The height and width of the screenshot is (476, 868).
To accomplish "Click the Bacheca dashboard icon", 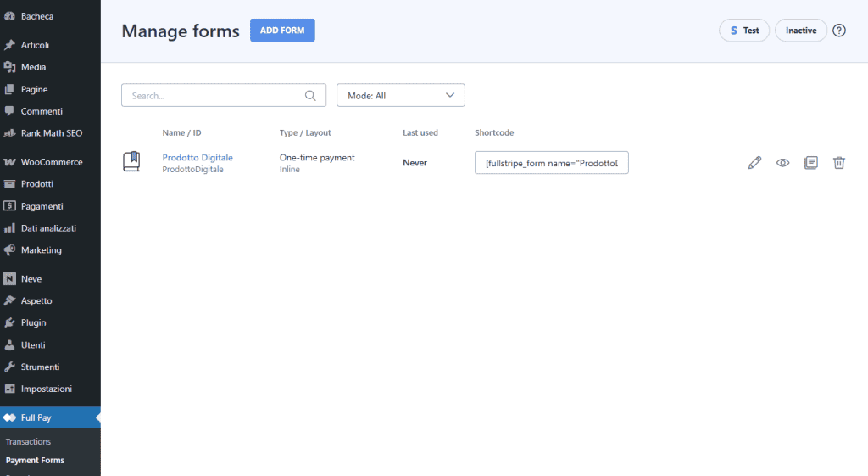I will 9,16.
